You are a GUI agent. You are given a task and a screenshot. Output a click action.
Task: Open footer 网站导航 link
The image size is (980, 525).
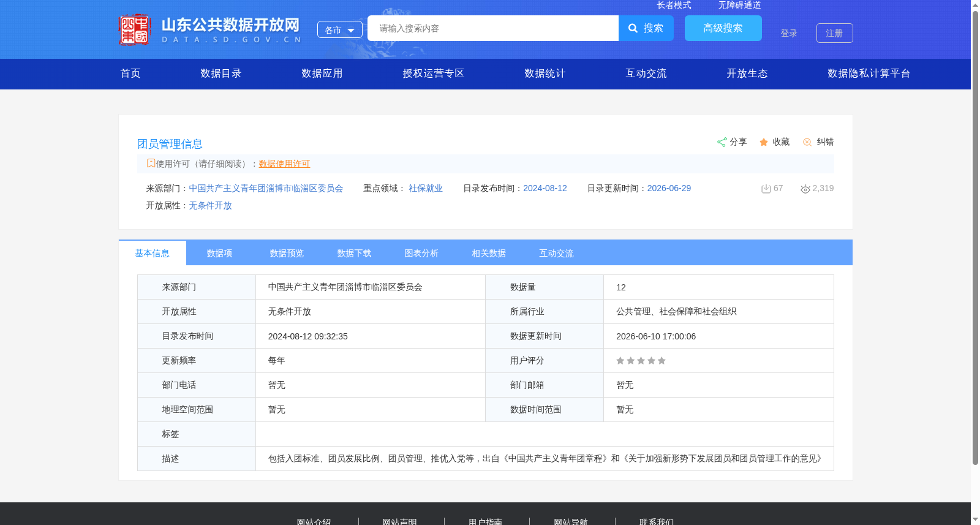(x=571, y=521)
